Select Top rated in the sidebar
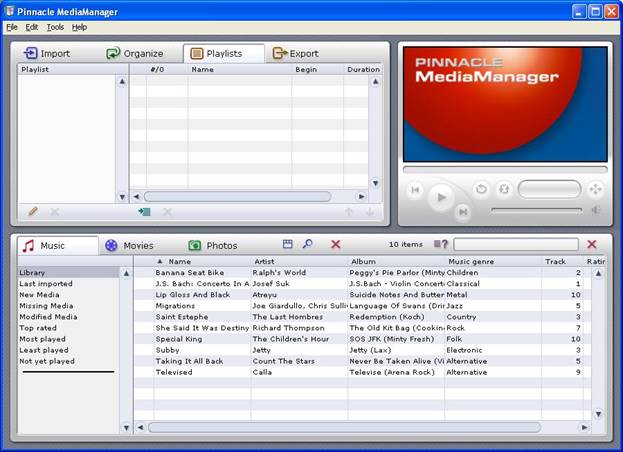This screenshot has width=623, height=452. pyautogui.click(x=38, y=328)
